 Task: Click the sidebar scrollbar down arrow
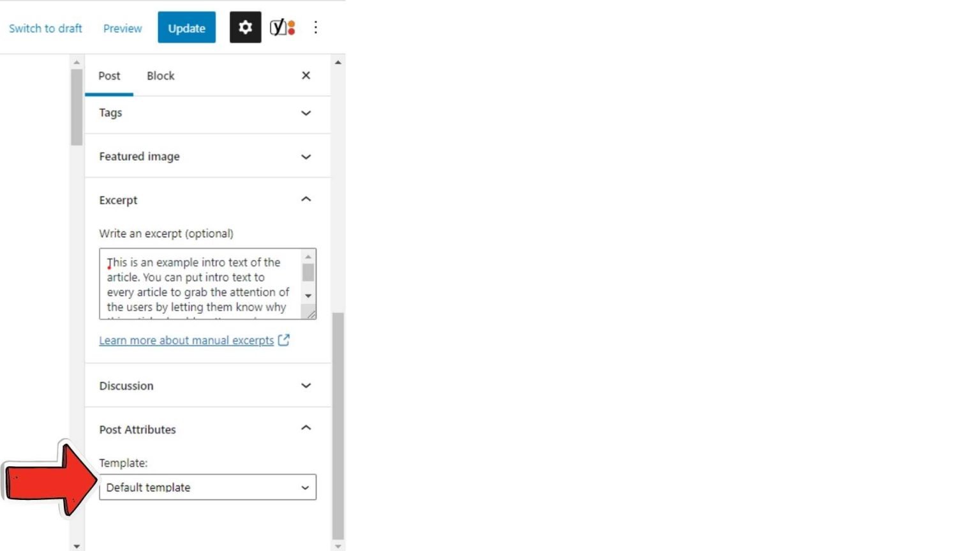(x=338, y=546)
